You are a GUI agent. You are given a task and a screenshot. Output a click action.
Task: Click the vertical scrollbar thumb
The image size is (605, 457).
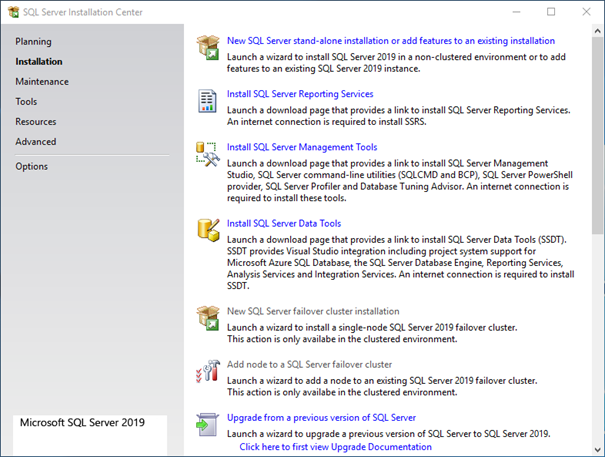coord(598,135)
